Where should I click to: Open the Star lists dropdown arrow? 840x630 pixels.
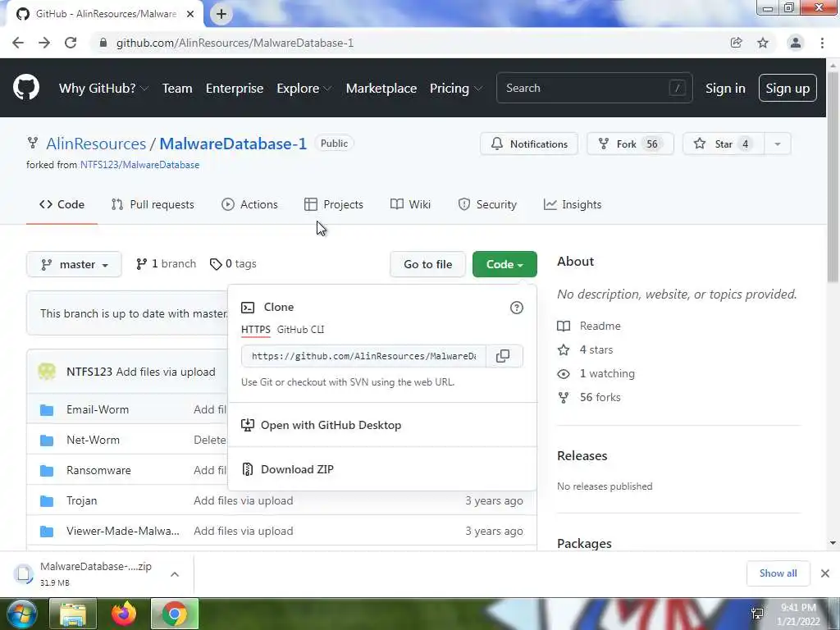778,144
